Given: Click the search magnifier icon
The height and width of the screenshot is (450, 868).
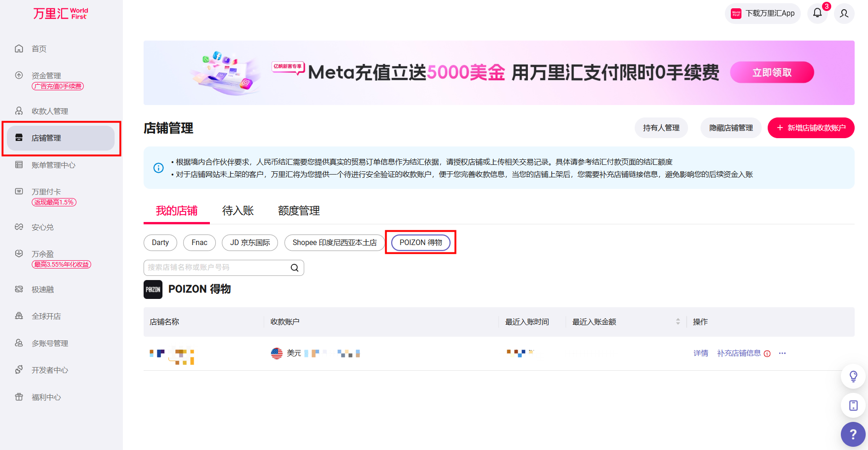Looking at the screenshot, I should pyautogui.click(x=295, y=268).
